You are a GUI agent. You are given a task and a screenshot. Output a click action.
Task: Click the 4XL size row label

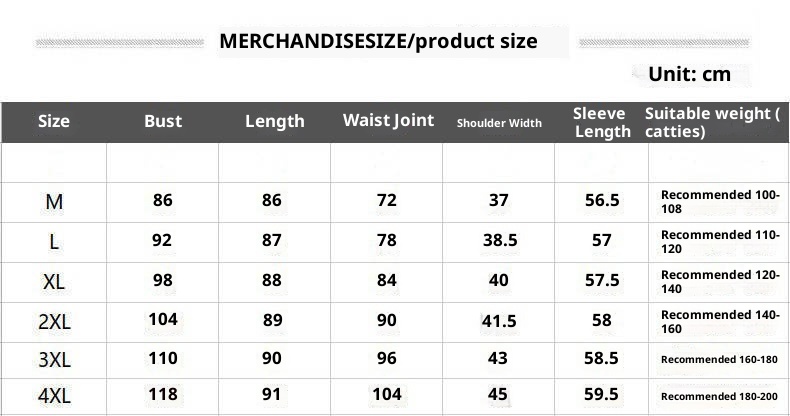coord(54,396)
